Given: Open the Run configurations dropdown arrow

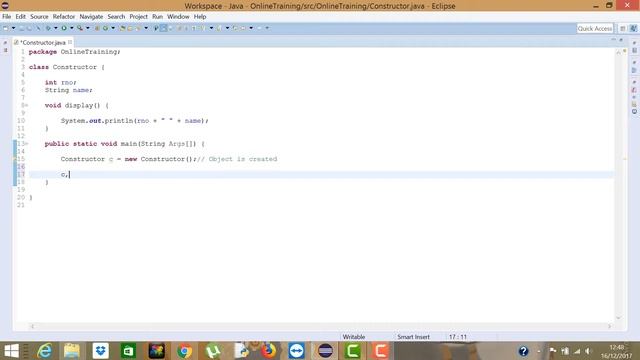Looking at the screenshot, I should coord(71,28).
